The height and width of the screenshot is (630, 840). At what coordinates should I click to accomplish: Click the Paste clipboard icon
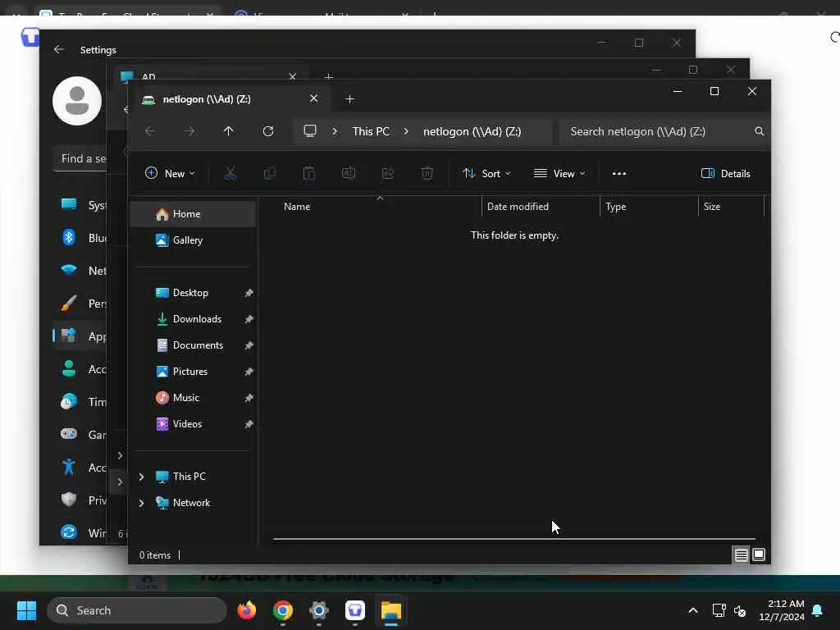pyautogui.click(x=309, y=173)
